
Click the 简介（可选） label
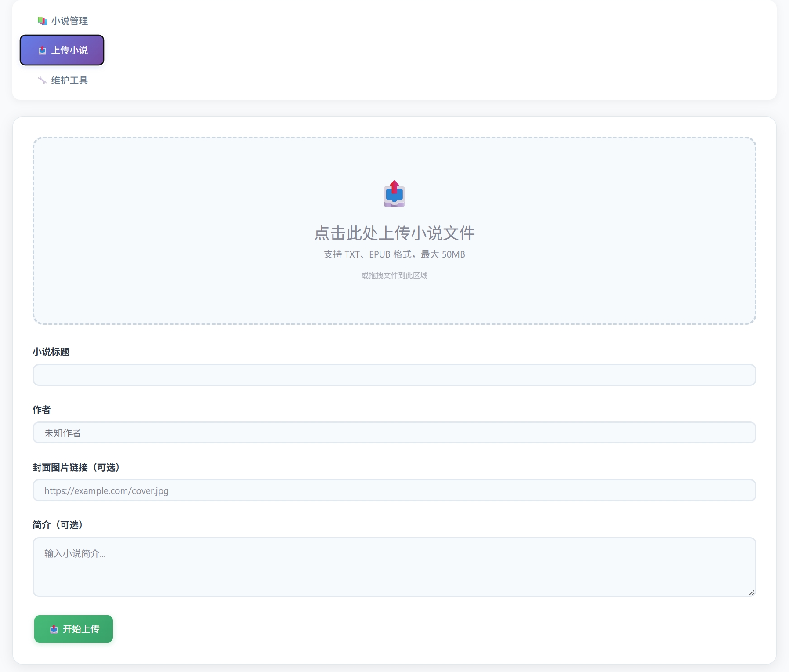pos(58,525)
